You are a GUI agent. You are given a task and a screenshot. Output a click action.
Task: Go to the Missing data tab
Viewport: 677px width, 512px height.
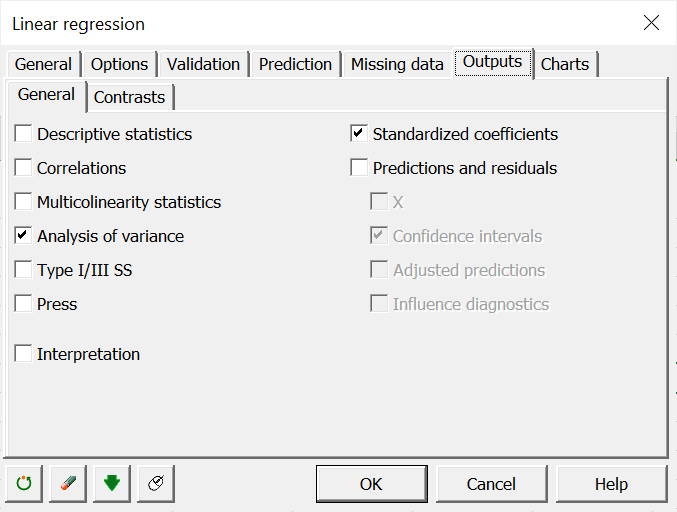[397, 64]
